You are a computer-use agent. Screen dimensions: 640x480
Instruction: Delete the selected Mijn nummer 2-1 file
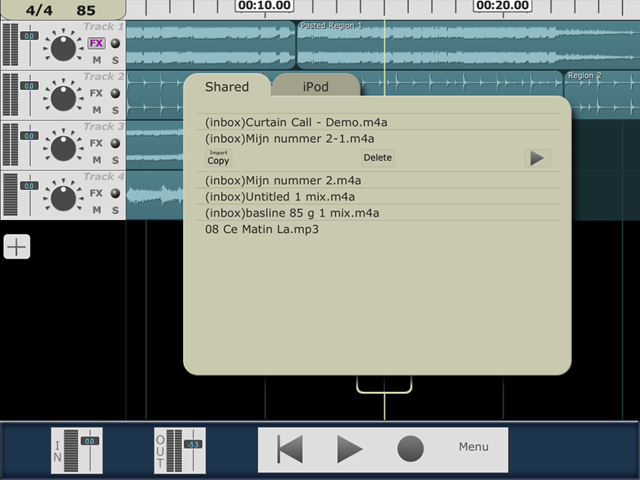tap(377, 158)
